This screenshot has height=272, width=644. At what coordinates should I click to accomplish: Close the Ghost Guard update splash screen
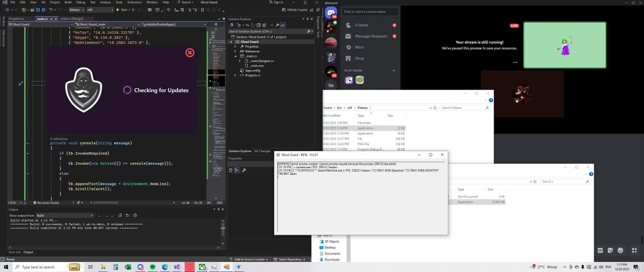189,53
